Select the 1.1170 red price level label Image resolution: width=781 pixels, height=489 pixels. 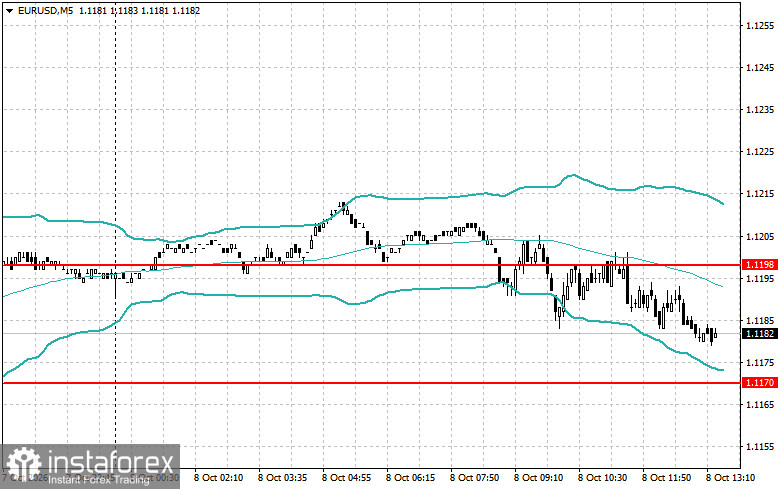(x=760, y=382)
